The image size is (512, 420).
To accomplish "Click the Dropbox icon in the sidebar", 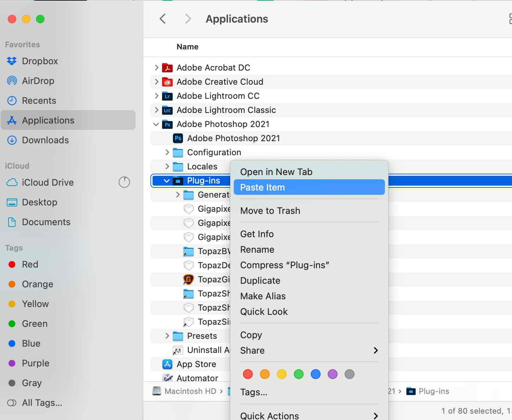I will click(12, 61).
